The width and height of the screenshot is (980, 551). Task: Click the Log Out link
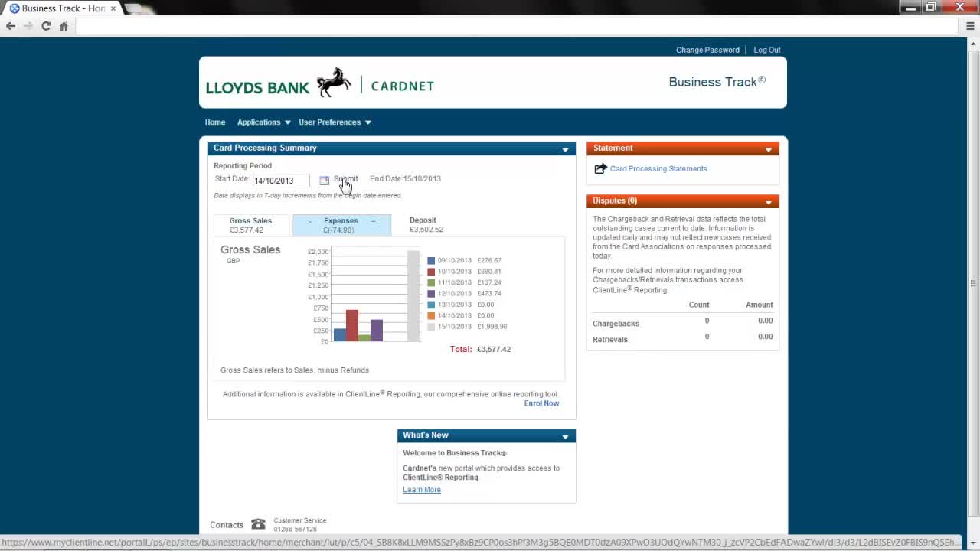766,51
